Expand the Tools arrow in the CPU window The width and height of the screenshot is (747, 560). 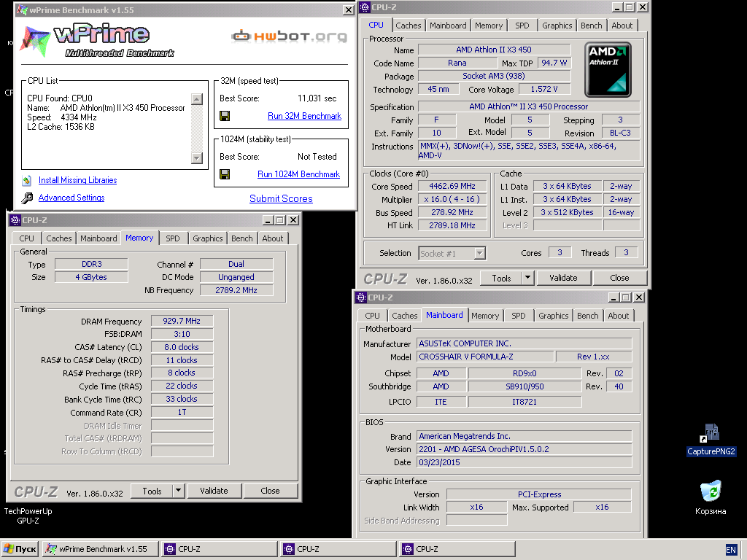pyautogui.click(x=528, y=278)
